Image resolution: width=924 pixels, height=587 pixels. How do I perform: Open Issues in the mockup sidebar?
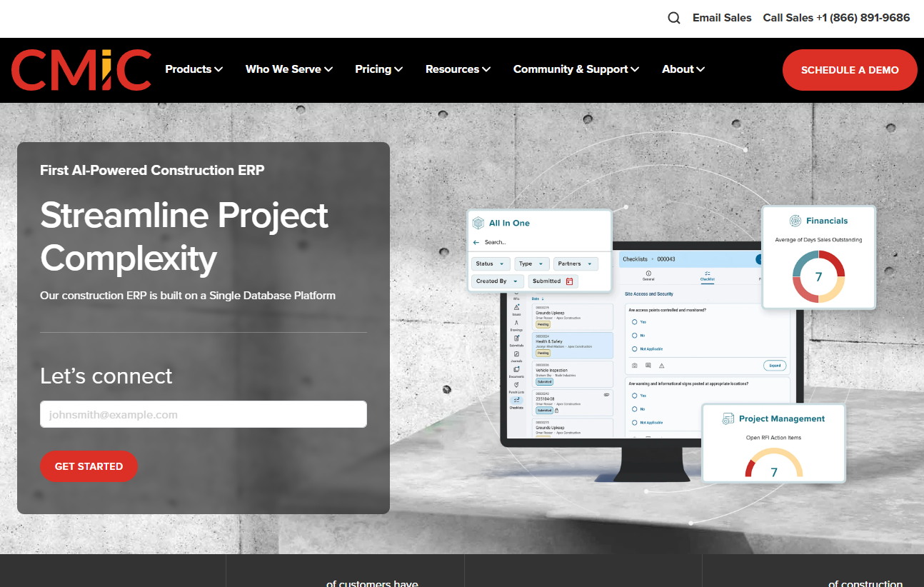point(516,309)
